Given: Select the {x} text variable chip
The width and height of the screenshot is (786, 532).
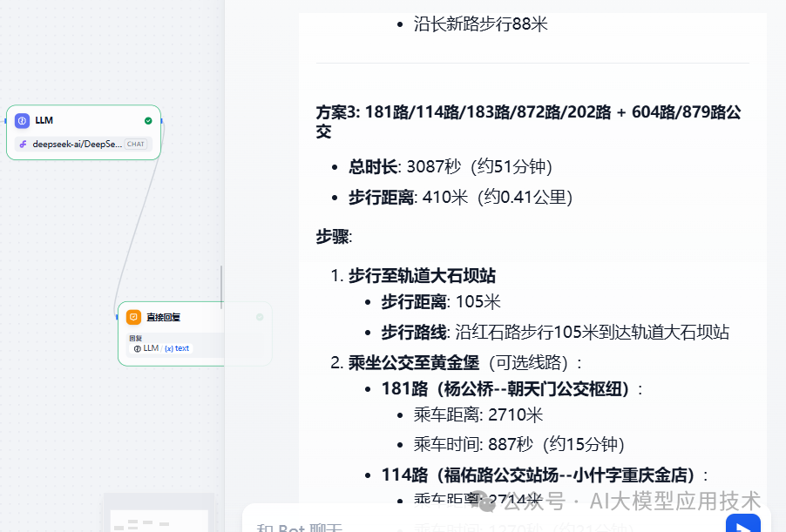Looking at the screenshot, I should pyautogui.click(x=177, y=347).
